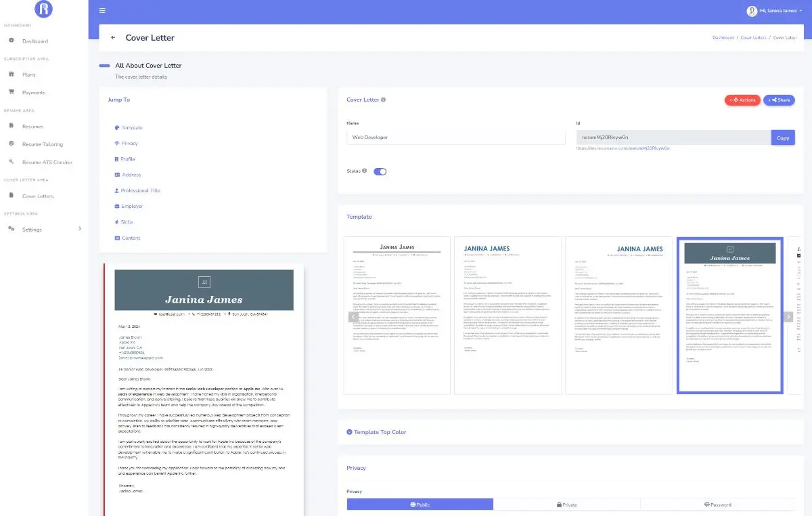Toggle the cover letter Status switch
812x516 pixels.
pyautogui.click(x=380, y=171)
